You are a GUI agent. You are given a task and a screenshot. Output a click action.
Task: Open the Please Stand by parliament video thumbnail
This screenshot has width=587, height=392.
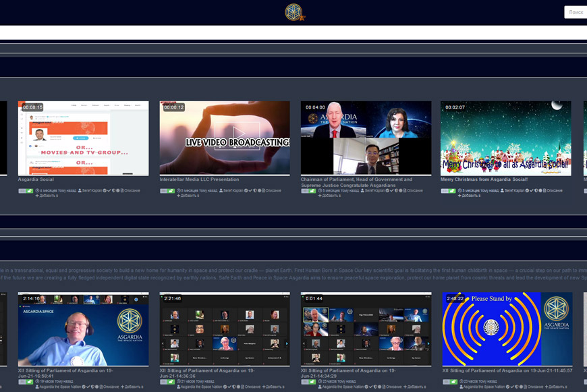point(507,329)
